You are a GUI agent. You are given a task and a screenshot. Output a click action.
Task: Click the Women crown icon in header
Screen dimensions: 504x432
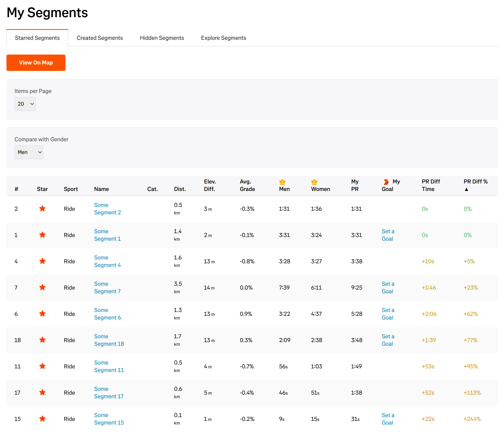pyautogui.click(x=314, y=182)
